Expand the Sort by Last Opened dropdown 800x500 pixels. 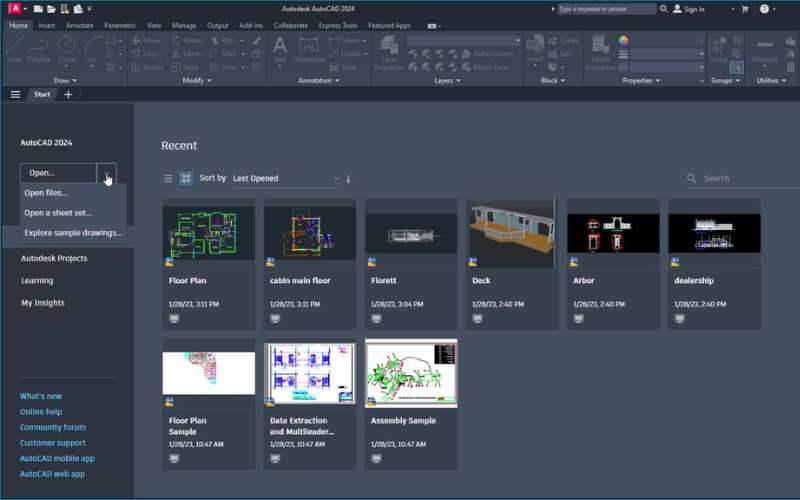[286, 178]
